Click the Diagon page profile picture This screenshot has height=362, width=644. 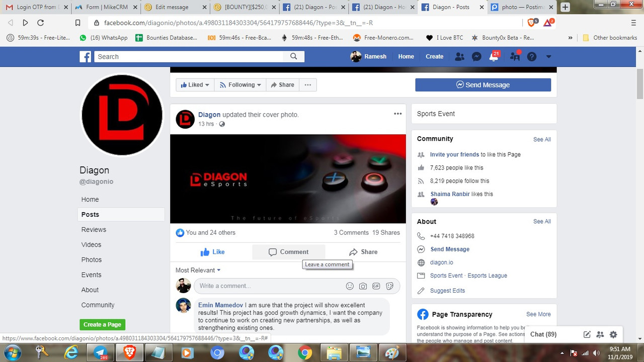click(x=122, y=115)
